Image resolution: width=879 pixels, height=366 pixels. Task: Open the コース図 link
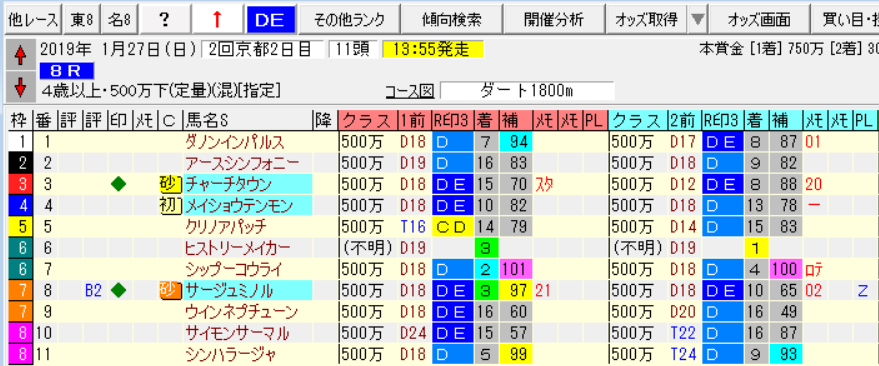click(x=409, y=90)
